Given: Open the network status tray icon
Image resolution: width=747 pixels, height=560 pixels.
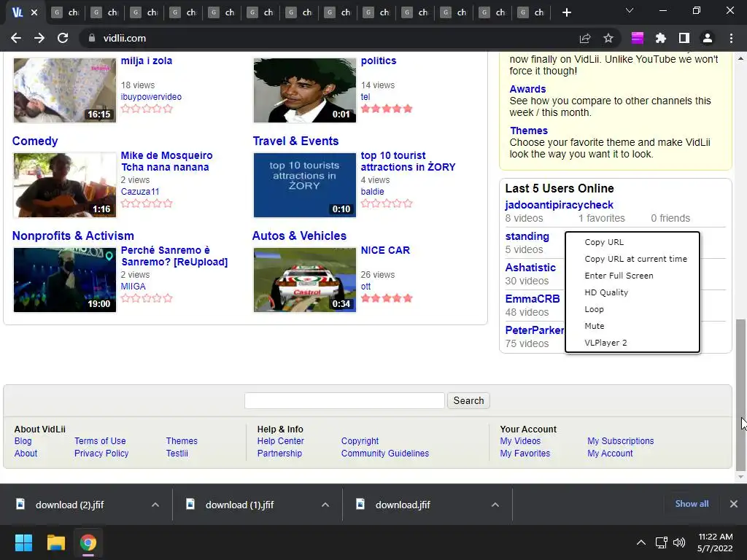Looking at the screenshot, I should (661, 542).
